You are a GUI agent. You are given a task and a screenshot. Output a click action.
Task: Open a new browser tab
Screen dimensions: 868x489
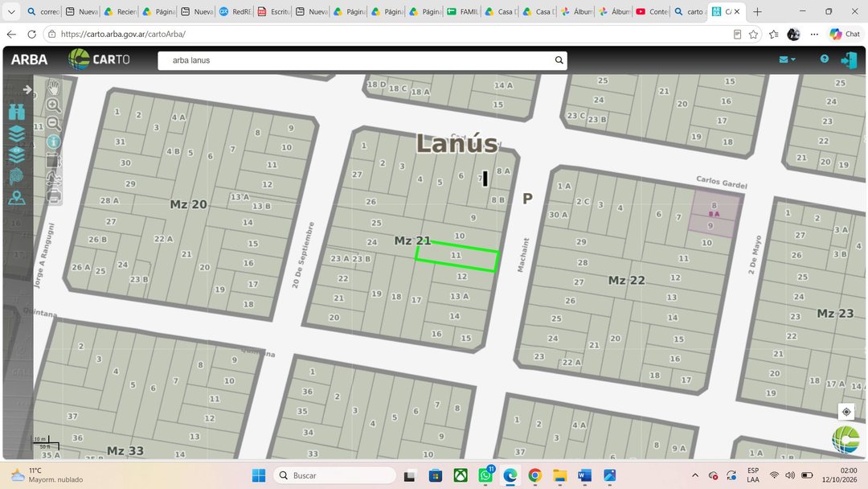tap(757, 11)
